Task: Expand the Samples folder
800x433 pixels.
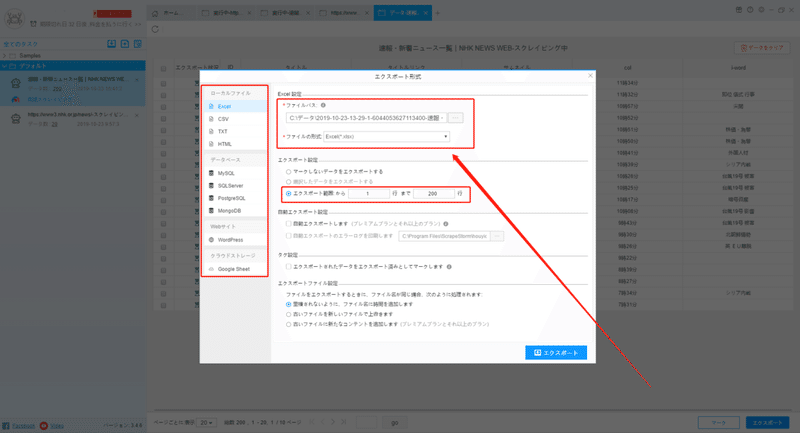Action: [x=5, y=56]
